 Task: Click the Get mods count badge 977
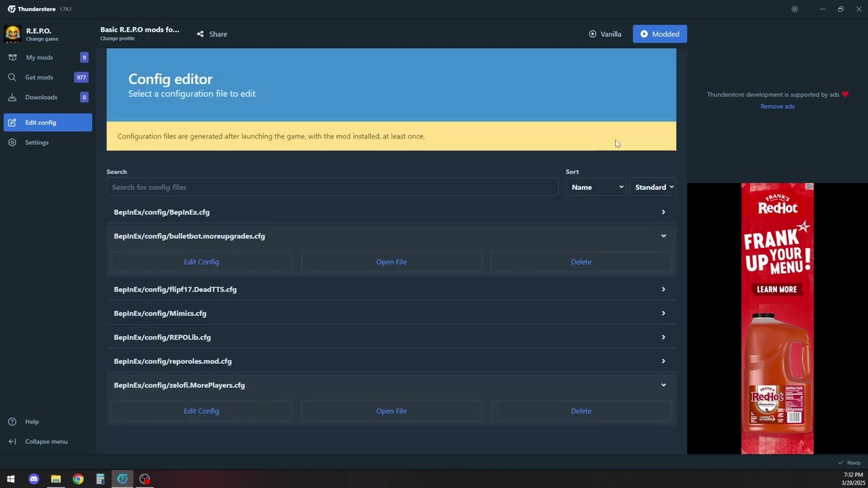[x=81, y=77]
